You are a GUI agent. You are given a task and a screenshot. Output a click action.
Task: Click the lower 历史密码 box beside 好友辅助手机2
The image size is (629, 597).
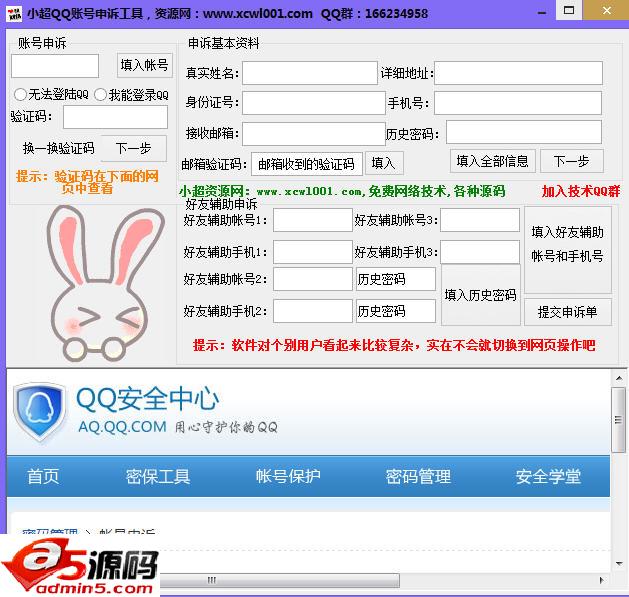[396, 311]
